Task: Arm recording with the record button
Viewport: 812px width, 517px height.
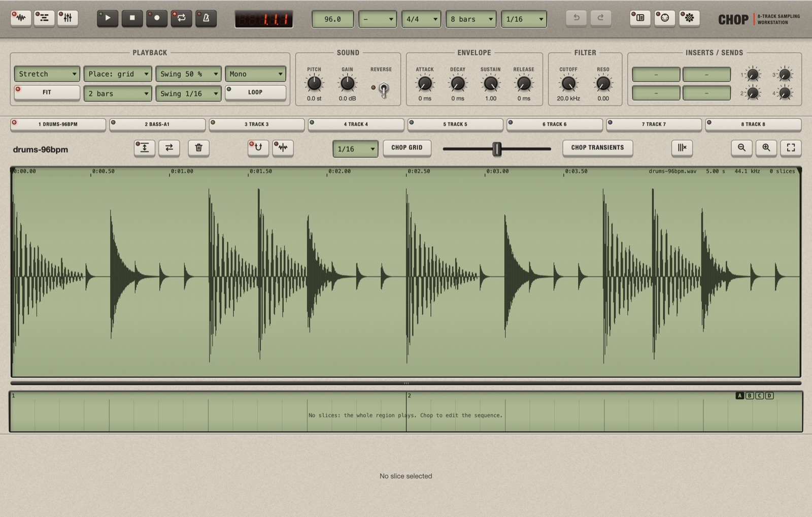Action: tap(157, 18)
